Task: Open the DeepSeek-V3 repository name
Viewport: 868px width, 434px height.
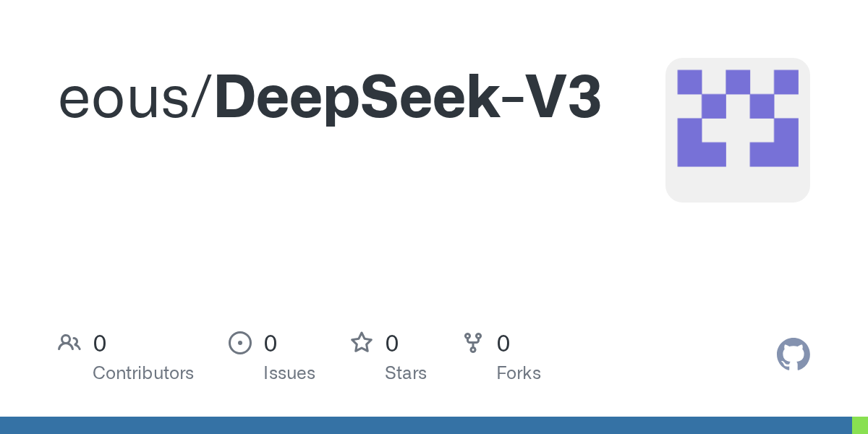Action: [408, 98]
